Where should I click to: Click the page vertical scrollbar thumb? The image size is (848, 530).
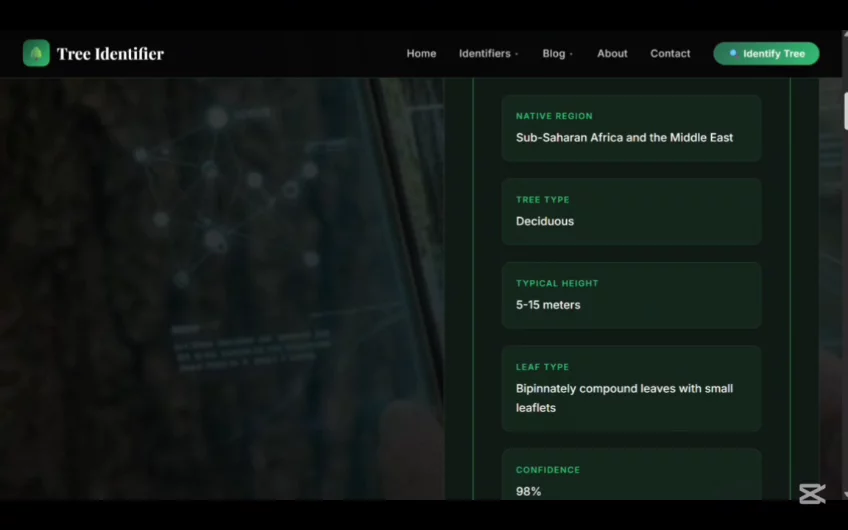(845, 111)
